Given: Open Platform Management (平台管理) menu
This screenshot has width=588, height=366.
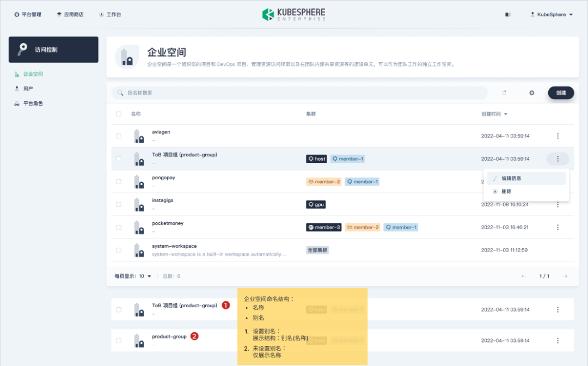Looking at the screenshot, I should [28, 15].
